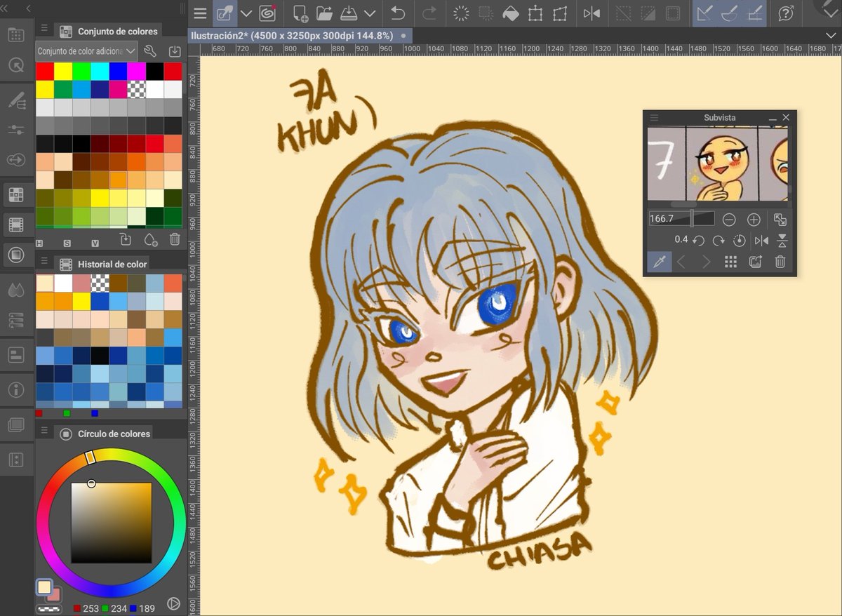Select the sub color pink chip
Image resolution: width=842 pixels, height=616 pixels.
point(55,595)
